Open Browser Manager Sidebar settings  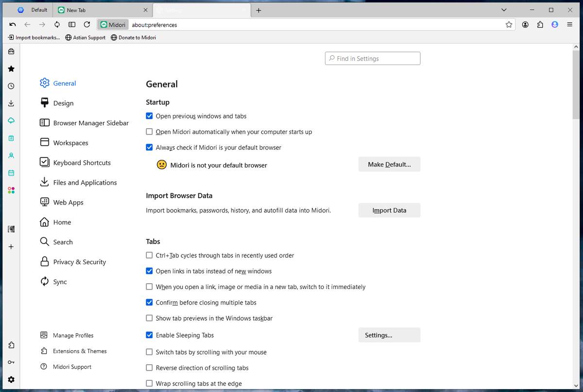(85, 123)
